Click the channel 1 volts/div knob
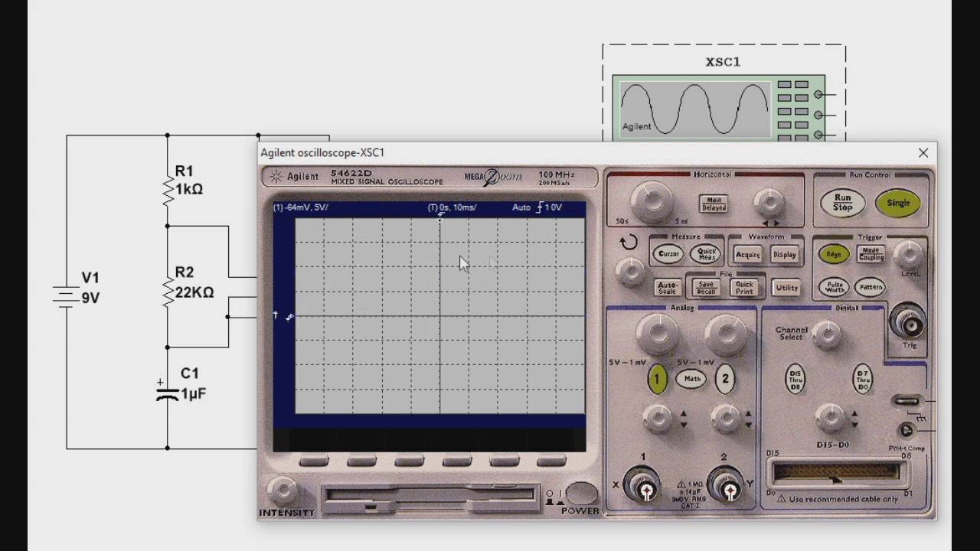Screen dimensions: 980x551 pyautogui.click(x=657, y=334)
